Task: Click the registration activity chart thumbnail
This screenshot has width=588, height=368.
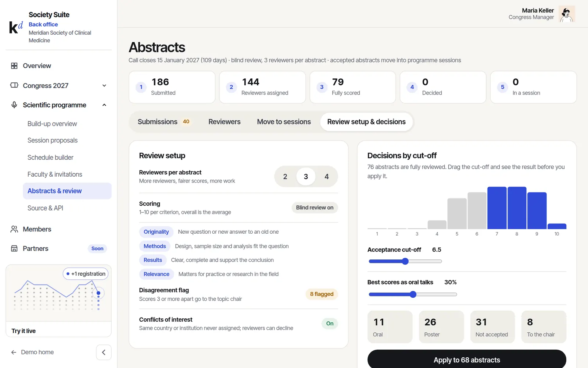Action: pyautogui.click(x=58, y=293)
